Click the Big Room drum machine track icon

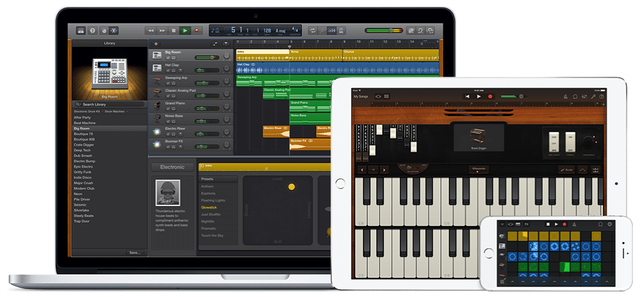157,55
